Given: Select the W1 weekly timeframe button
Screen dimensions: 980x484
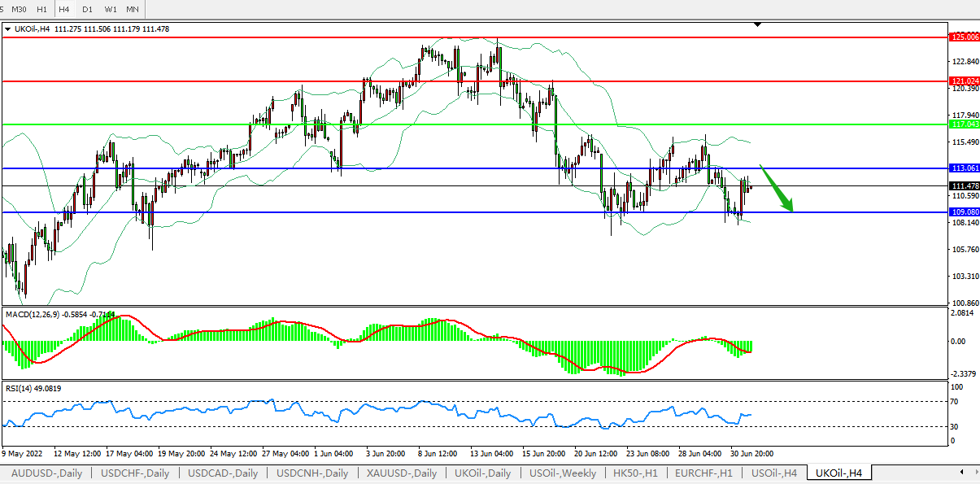Looking at the screenshot, I should tap(110, 9).
